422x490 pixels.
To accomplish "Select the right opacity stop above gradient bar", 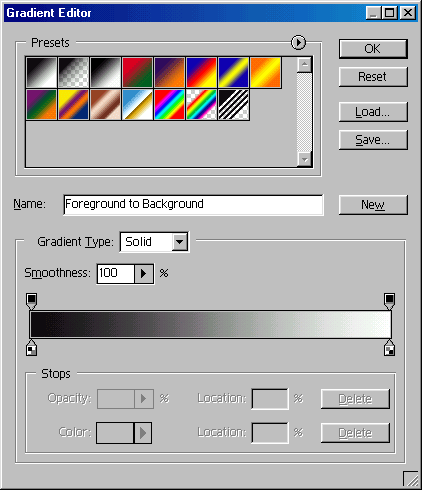I will [x=389, y=301].
